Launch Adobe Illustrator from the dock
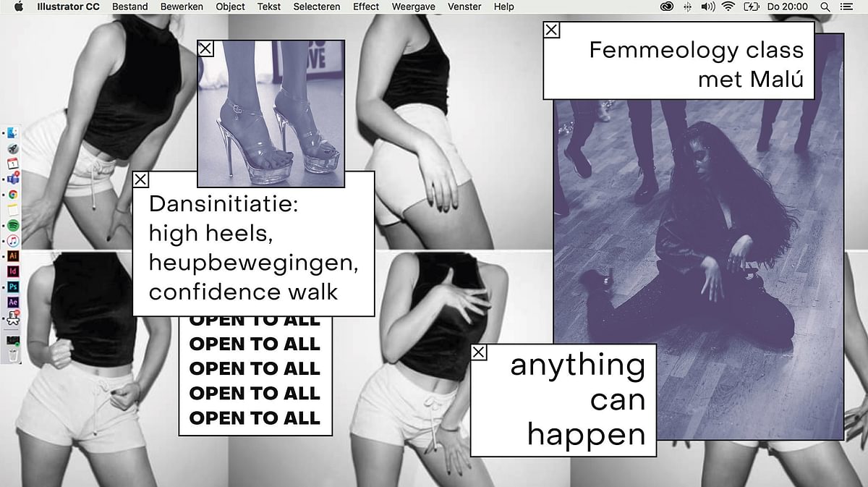Image resolution: width=868 pixels, height=487 pixels. pyautogui.click(x=13, y=256)
